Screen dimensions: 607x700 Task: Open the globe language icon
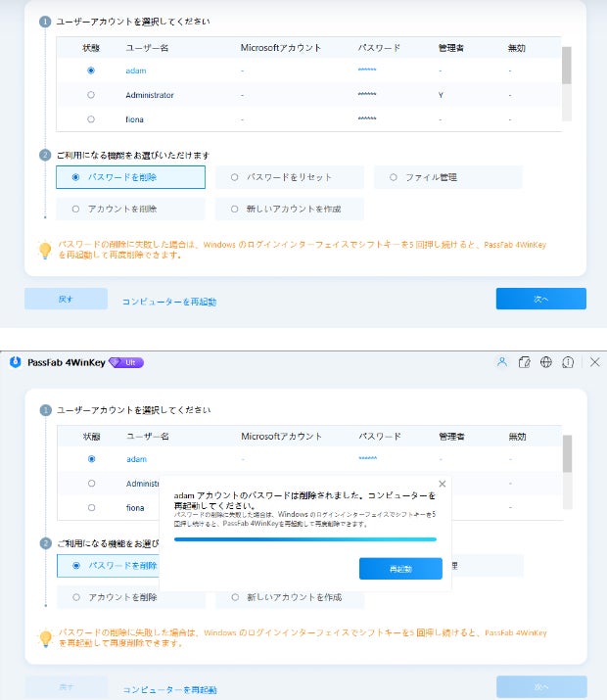pyautogui.click(x=546, y=362)
